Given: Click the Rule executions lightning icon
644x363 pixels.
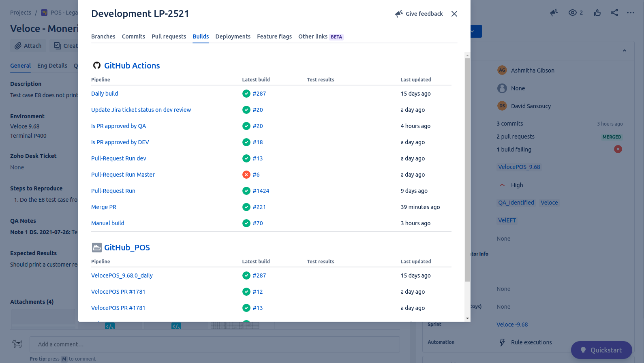Looking at the screenshot, I should (x=503, y=342).
